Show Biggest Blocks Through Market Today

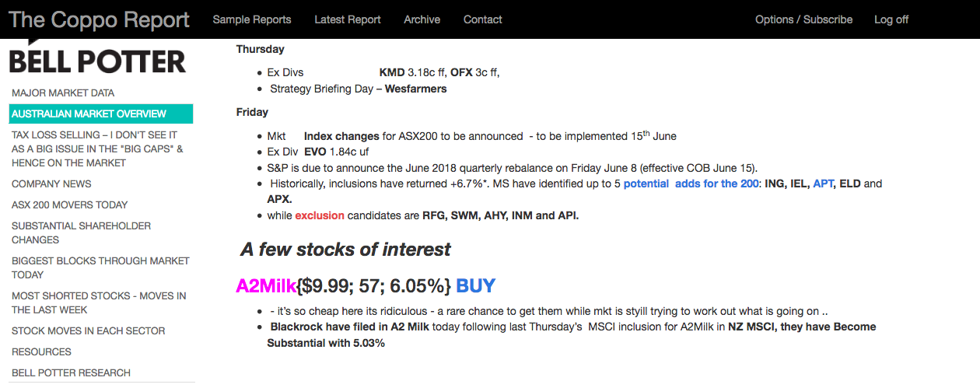pyautogui.click(x=101, y=267)
